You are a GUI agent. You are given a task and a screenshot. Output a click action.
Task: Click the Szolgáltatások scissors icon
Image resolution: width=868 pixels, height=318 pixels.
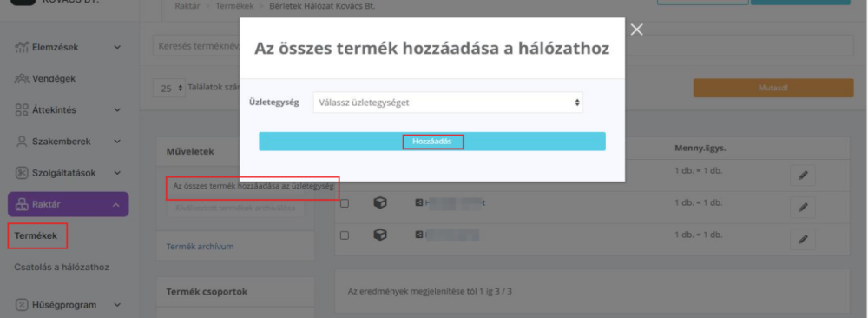click(22, 173)
